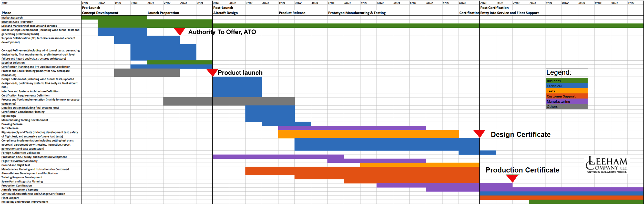The image size is (644, 206).
Task: Click the green Reliability and Product Improvement bar
Action: point(586,202)
